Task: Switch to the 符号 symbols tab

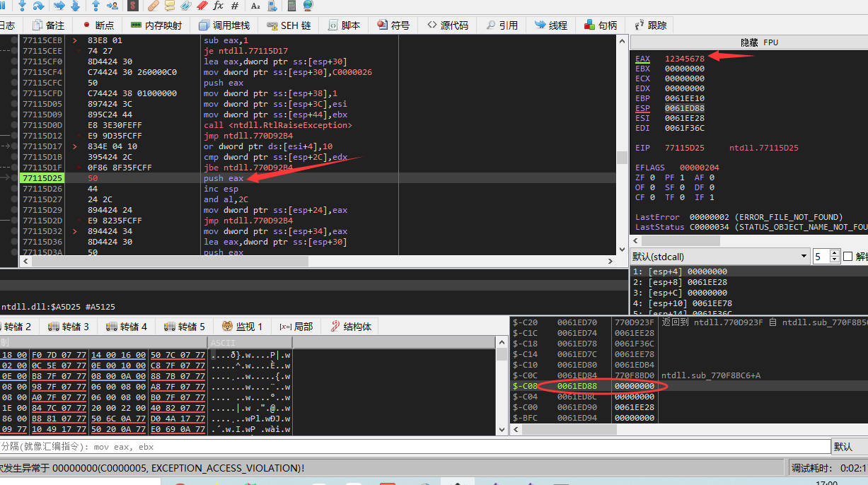Action: click(x=393, y=25)
